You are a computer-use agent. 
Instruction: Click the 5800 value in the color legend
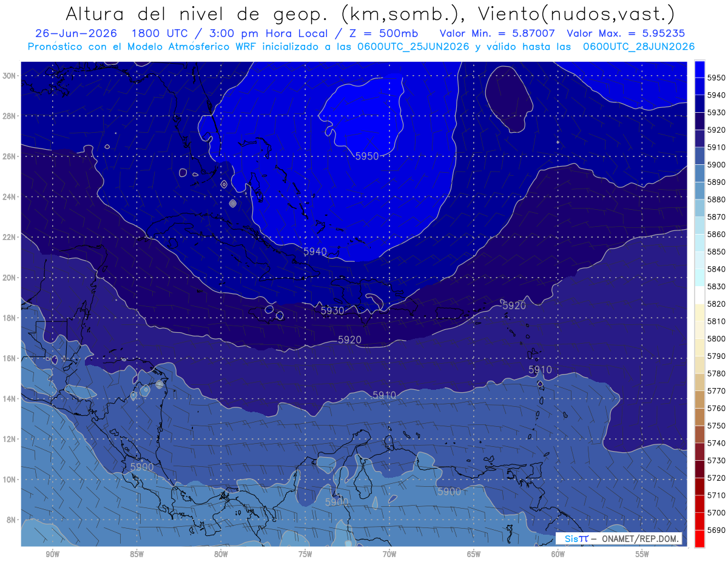(x=716, y=338)
